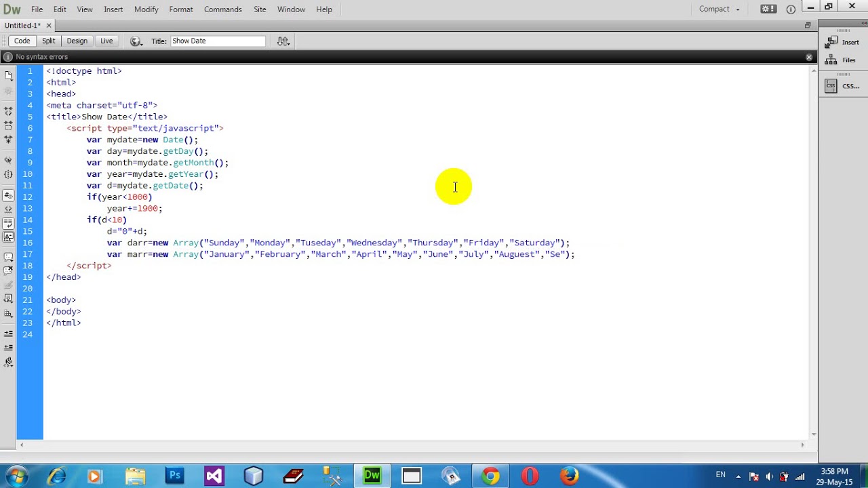Restore down the document window
868x488 pixels.
point(808,25)
